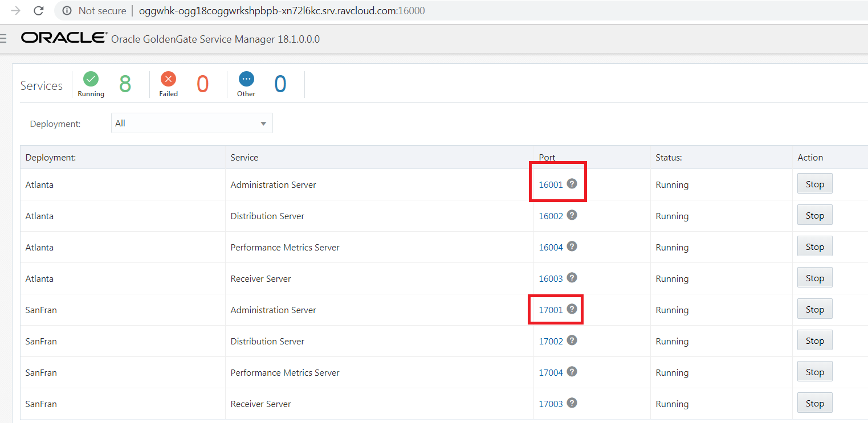Click the Atlanta Performance Metrics Server service name

point(285,248)
